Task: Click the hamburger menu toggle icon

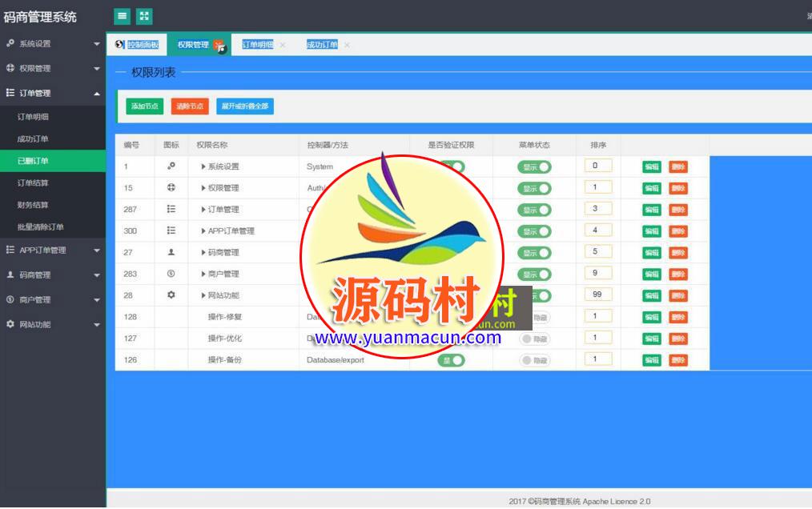Action: pos(122,16)
